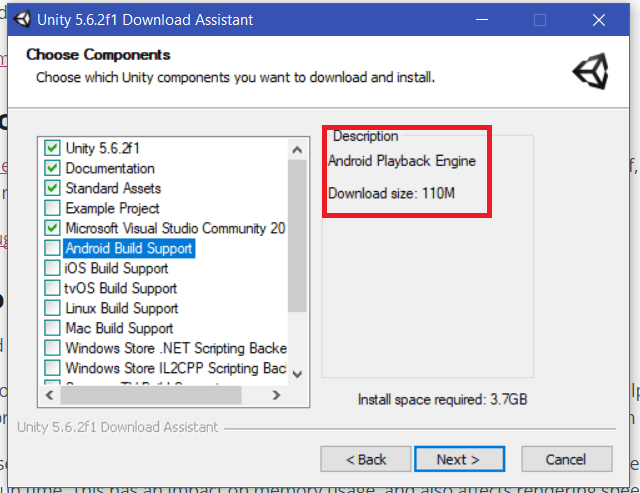This screenshot has height=493, width=640.
Task: Uncheck the Documentation checkbox
Action: 52,168
